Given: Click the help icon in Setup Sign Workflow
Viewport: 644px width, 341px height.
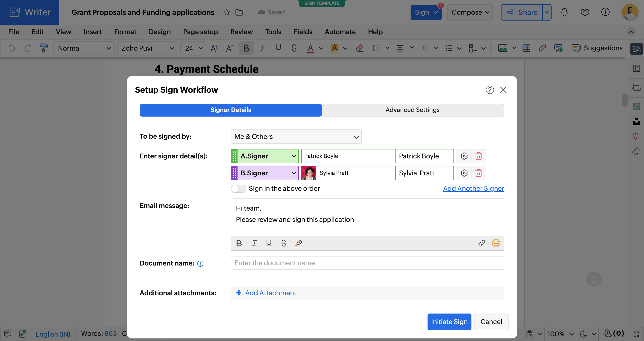Looking at the screenshot, I should coord(490,90).
